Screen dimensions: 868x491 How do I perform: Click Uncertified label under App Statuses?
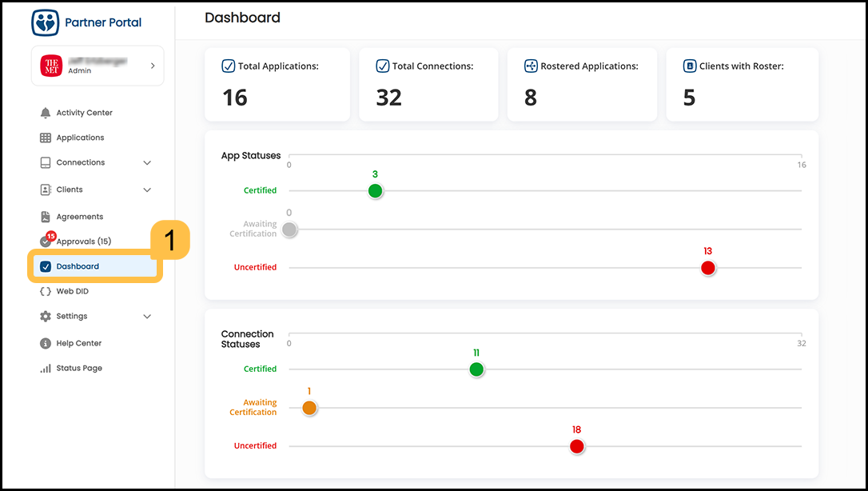click(x=255, y=267)
